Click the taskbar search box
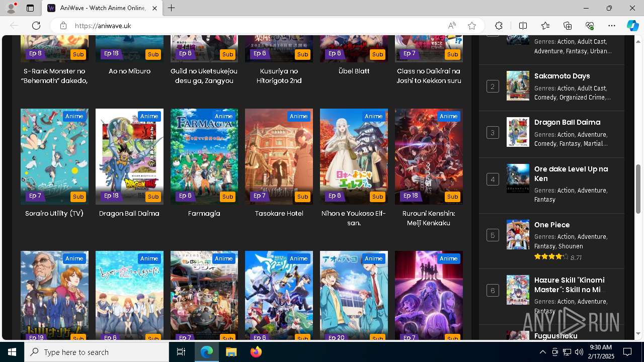644x362 pixels. [x=97, y=352]
